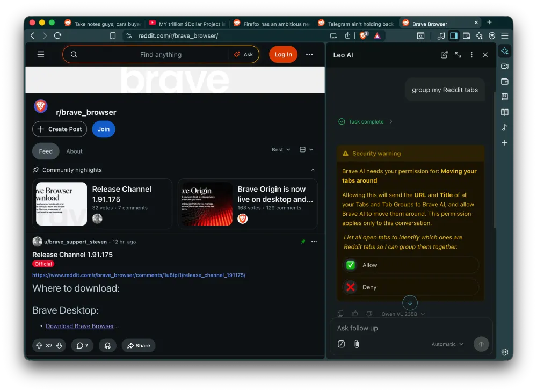
Task: Open the Best sort dropdown
Action: (x=281, y=150)
